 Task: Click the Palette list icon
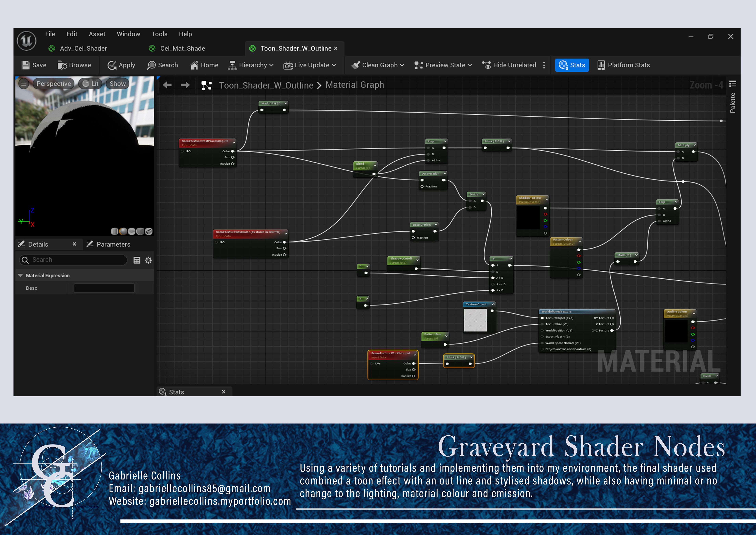(732, 84)
